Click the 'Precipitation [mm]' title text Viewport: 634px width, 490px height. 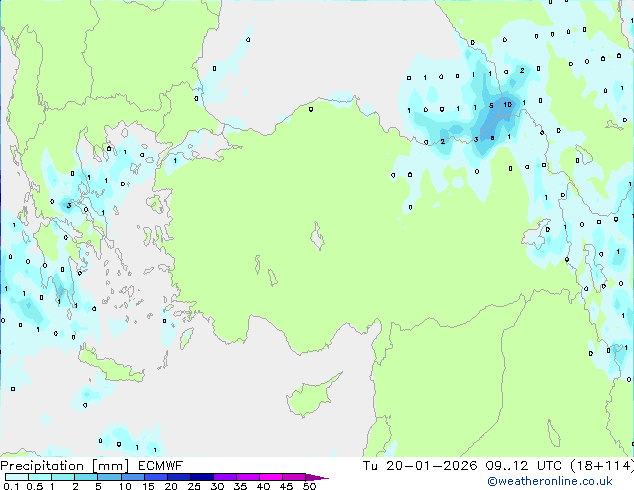(65, 466)
